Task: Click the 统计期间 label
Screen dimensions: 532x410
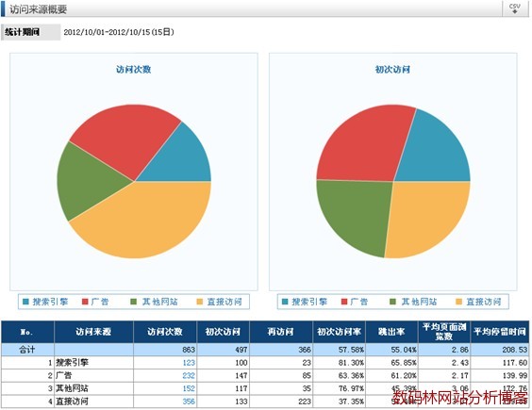Action: pyautogui.click(x=22, y=32)
